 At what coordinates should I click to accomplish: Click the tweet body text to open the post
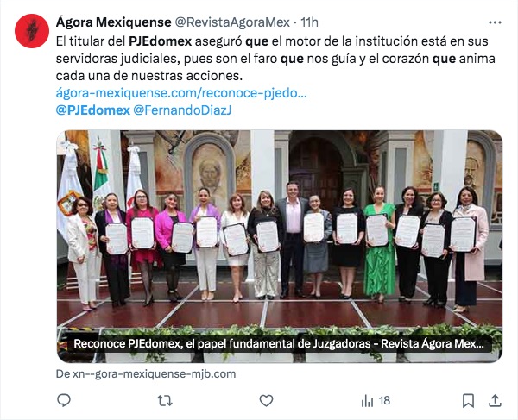275,59
